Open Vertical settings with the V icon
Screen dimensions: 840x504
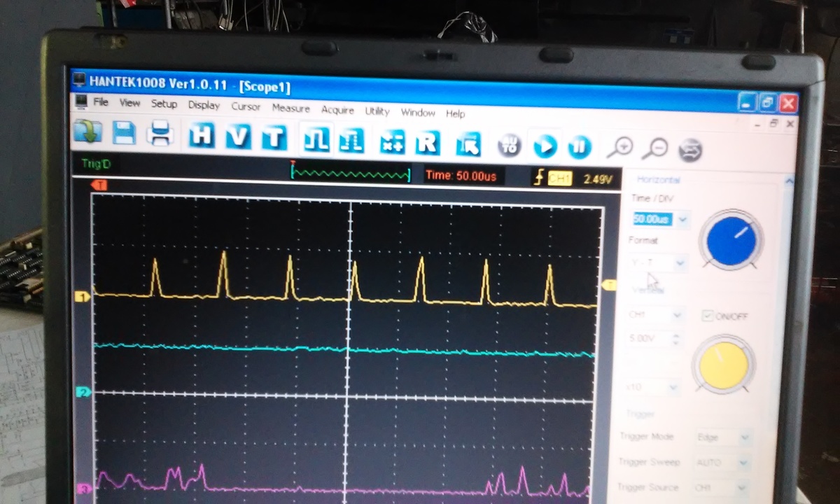pyautogui.click(x=238, y=136)
